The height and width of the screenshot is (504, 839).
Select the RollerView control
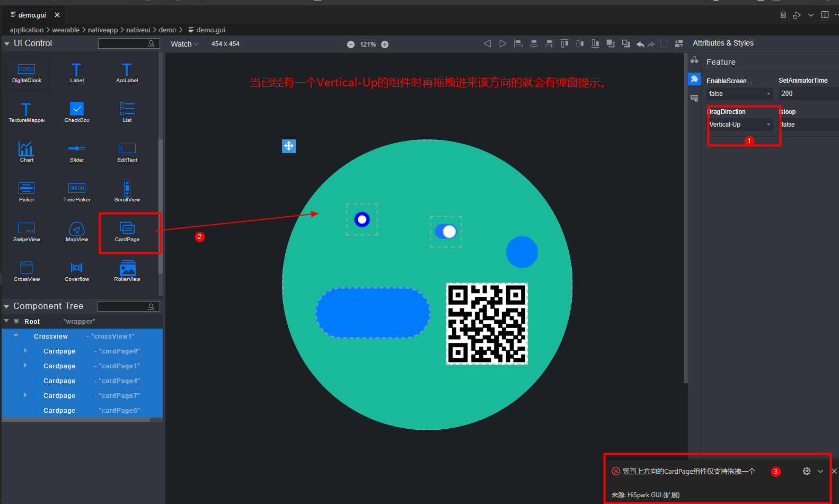(127, 268)
